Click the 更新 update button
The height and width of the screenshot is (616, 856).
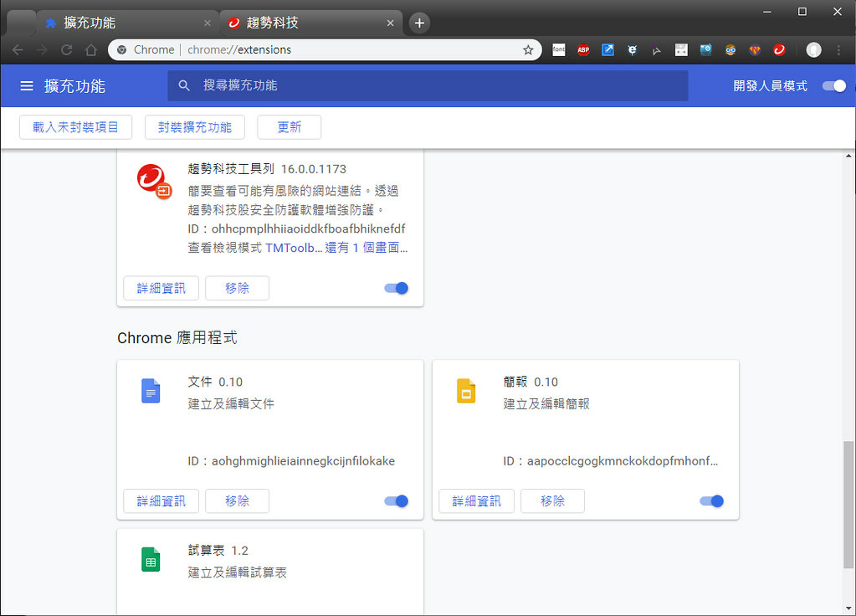pos(289,126)
